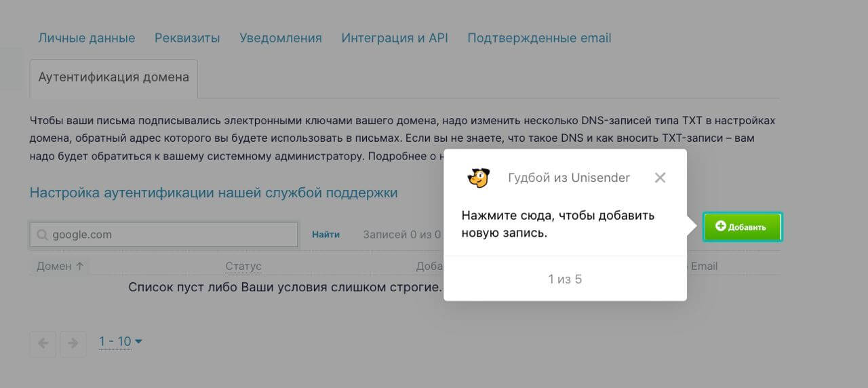
Task: Close the Гудбой из Unisender tooltip
Action: coord(660,178)
